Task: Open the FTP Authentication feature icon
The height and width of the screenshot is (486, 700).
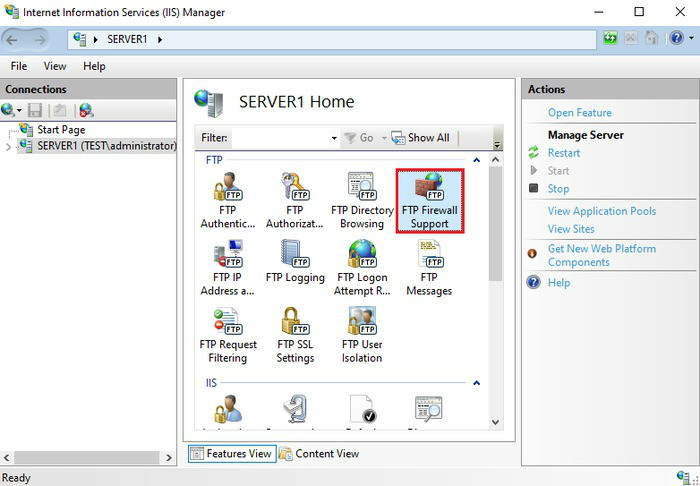Action: tap(227, 200)
